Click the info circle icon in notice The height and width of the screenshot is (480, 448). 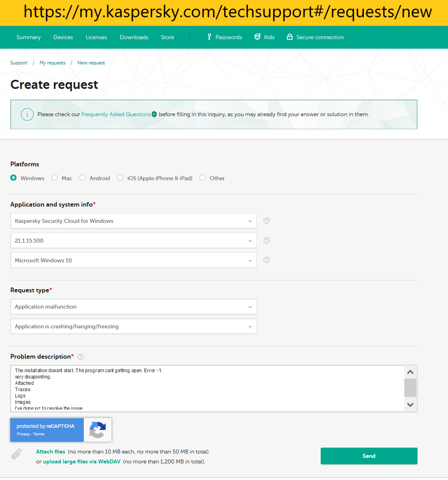click(x=27, y=115)
